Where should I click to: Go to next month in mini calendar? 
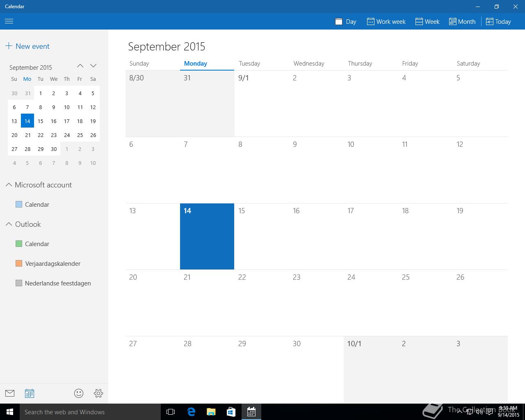[x=93, y=66]
